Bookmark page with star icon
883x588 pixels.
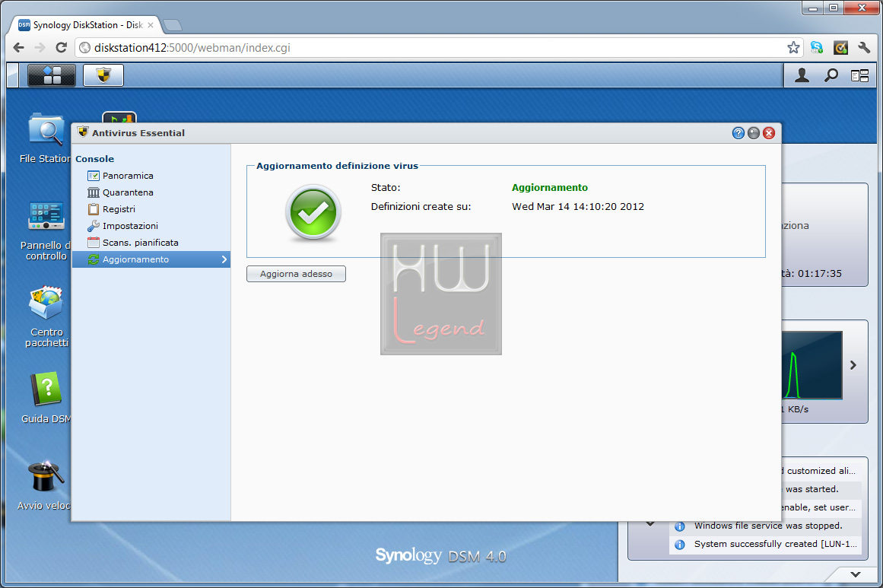(793, 48)
